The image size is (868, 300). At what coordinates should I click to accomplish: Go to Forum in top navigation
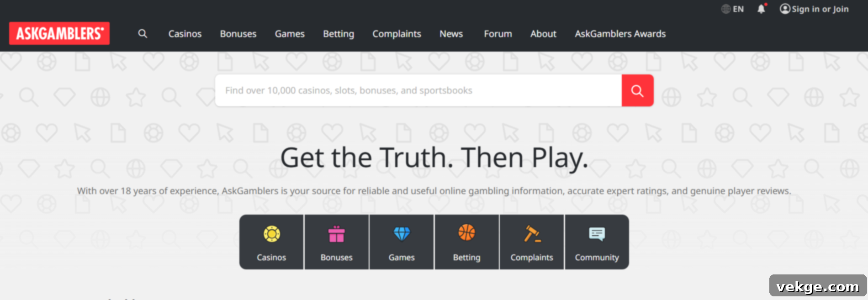point(498,34)
